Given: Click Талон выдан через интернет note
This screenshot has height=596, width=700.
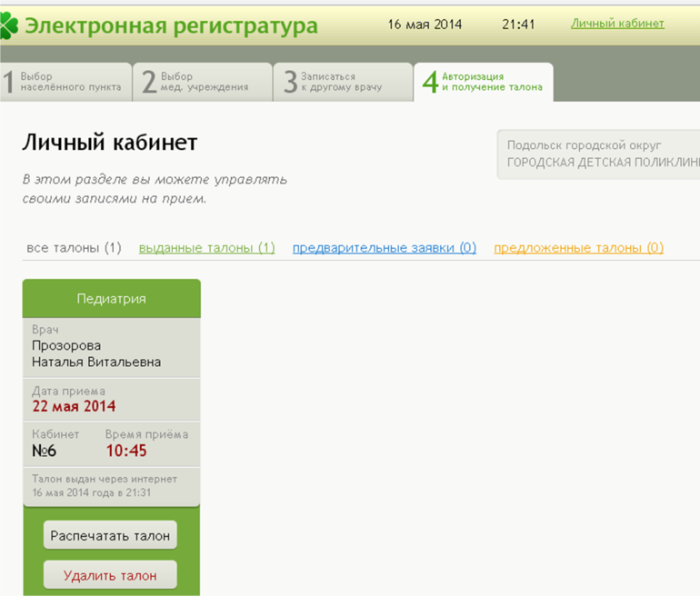Looking at the screenshot, I should (105, 479).
